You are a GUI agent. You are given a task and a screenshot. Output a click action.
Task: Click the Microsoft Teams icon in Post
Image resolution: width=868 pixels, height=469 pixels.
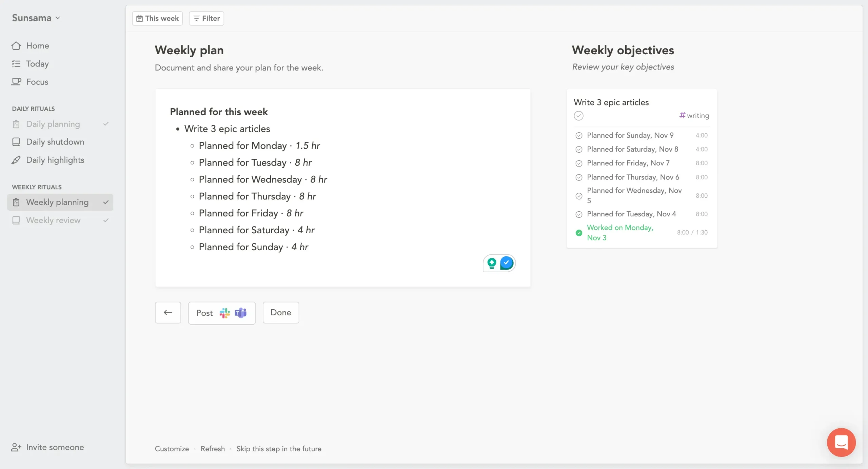pyautogui.click(x=240, y=313)
